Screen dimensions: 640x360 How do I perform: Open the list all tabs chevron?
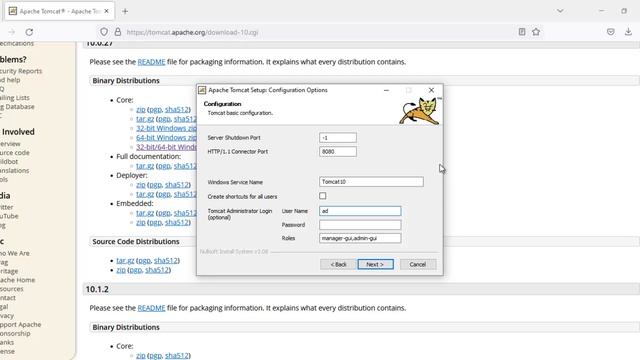point(560,11)
